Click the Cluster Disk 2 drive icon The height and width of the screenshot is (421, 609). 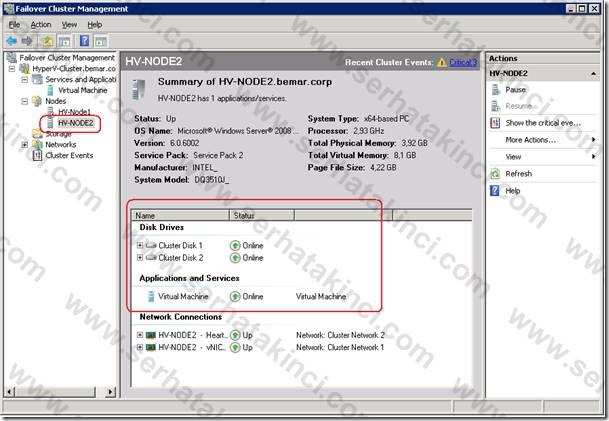point(151,257)
